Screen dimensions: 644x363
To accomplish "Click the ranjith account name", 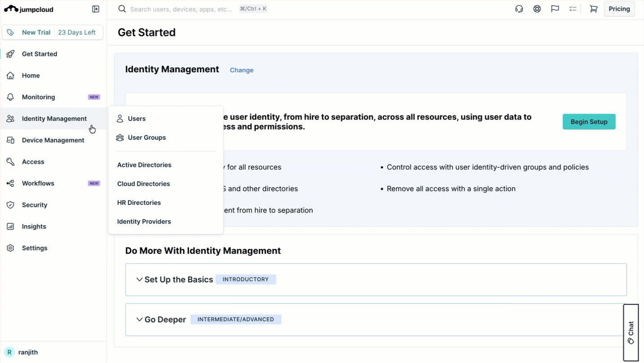I will (28, 352).
